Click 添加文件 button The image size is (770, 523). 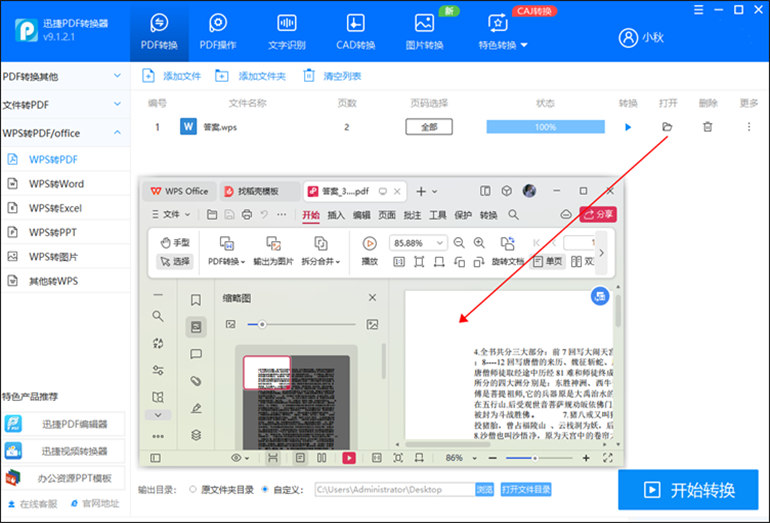(171, 76)
